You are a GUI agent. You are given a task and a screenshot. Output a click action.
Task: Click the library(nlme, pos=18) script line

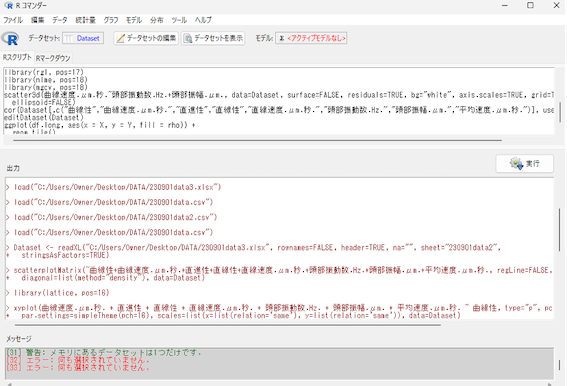coord(46,80)
